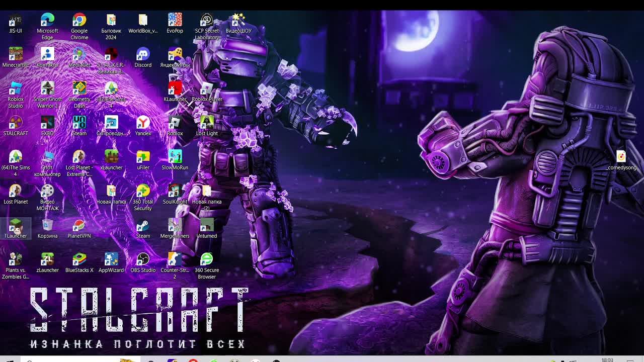644x362 pixels.
Task: Select the (64)The Sims 4 shortcut
Action: point(16,163)
